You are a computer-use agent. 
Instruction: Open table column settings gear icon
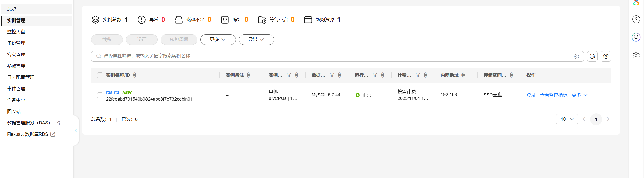coord(606,56)
